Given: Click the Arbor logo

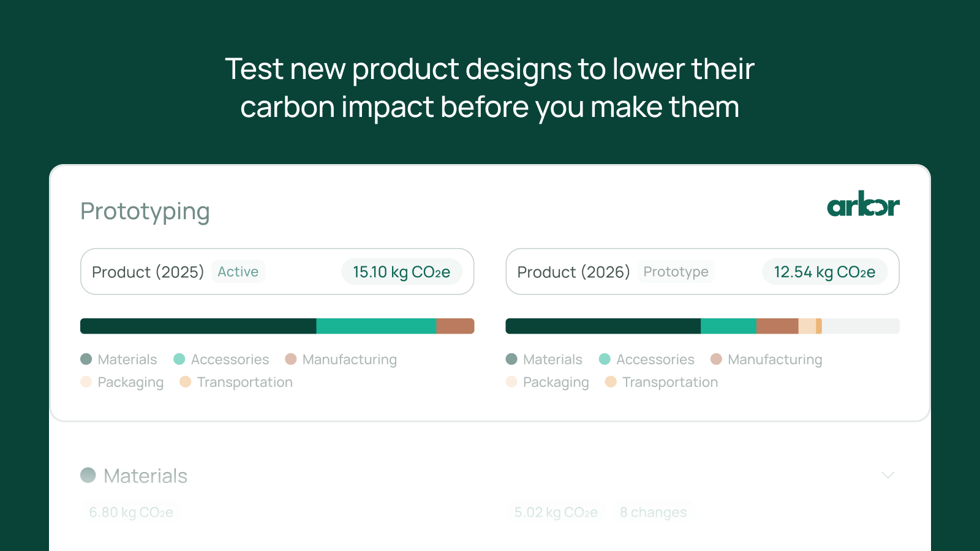Looking at the screenshot, I should click(863, 204).
